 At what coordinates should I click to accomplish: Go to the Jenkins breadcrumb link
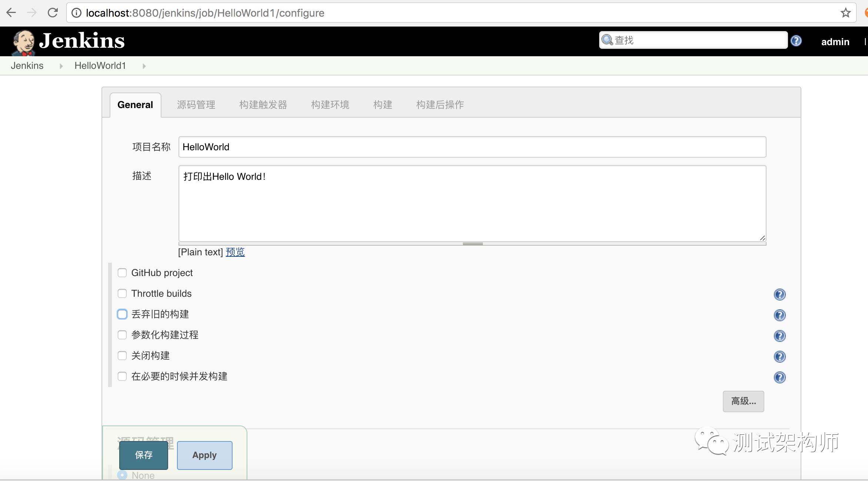(x=27, y=66)
